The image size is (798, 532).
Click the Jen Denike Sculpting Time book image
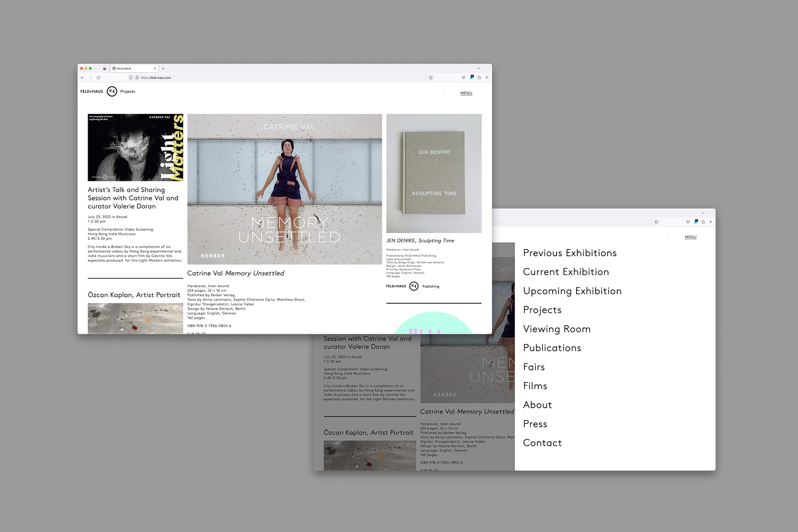coord(434,173)
